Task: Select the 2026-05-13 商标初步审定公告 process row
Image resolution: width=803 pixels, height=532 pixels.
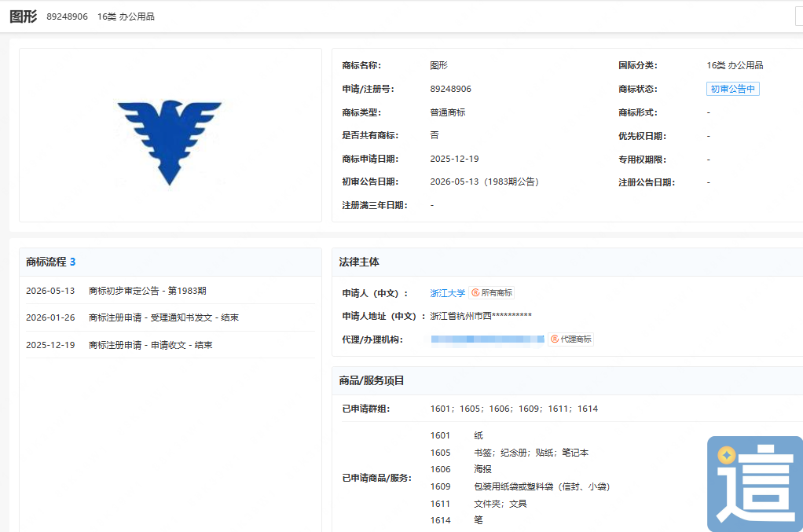Action: point(170,291)
